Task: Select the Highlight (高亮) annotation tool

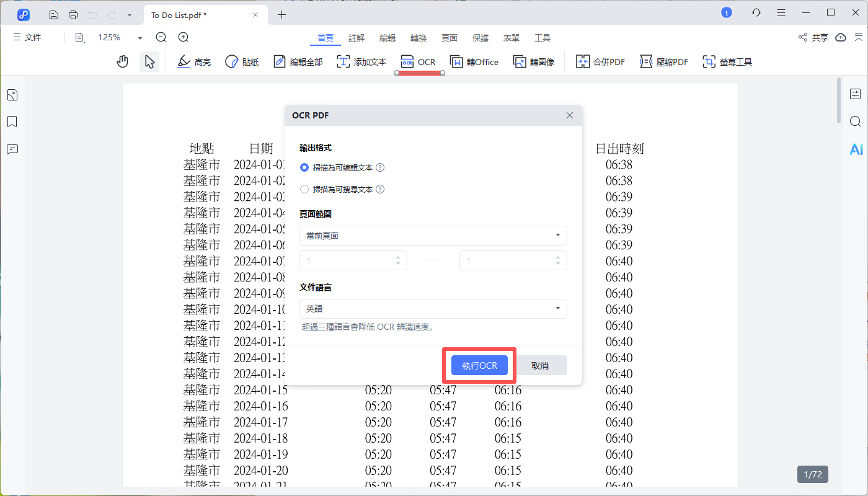Action: click(194, 61)
